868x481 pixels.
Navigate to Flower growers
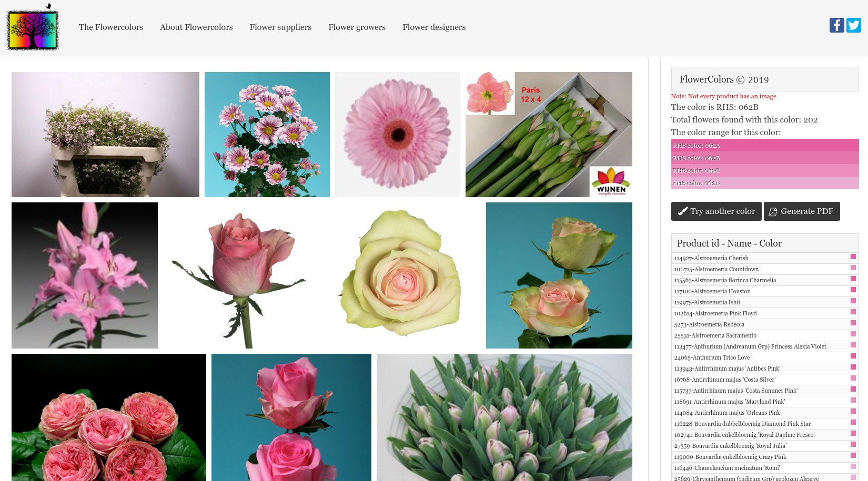(357, 27)
